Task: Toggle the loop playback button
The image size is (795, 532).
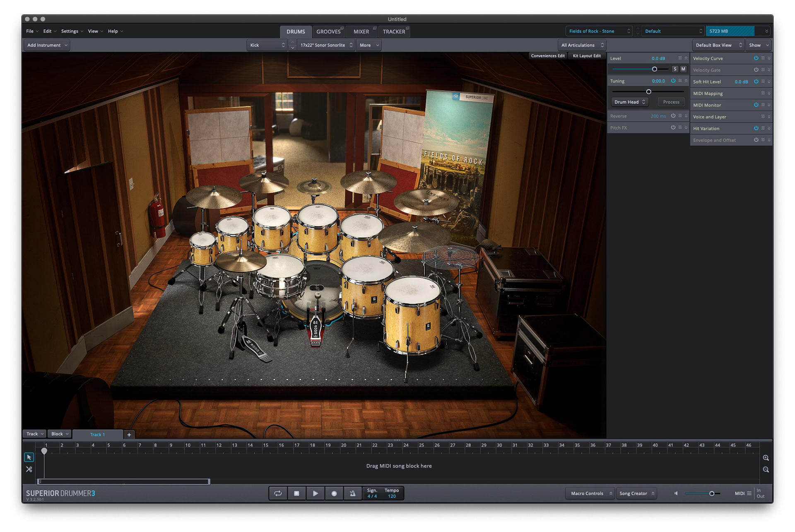Action: point(278,493)
